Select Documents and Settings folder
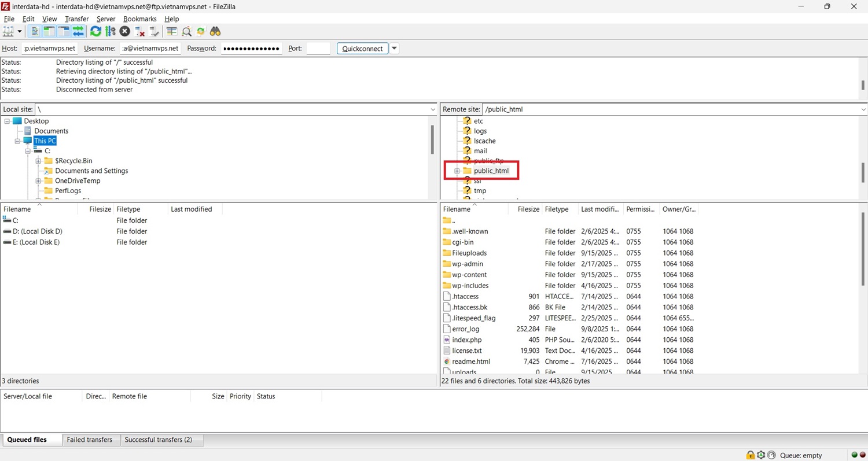The width and height of the screenshot is (868, 461). coord(91,171)
